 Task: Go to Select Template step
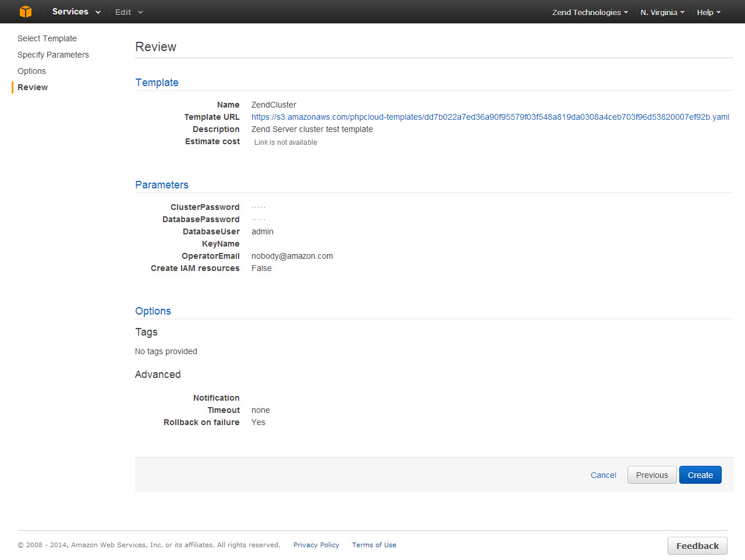(47, 38)
